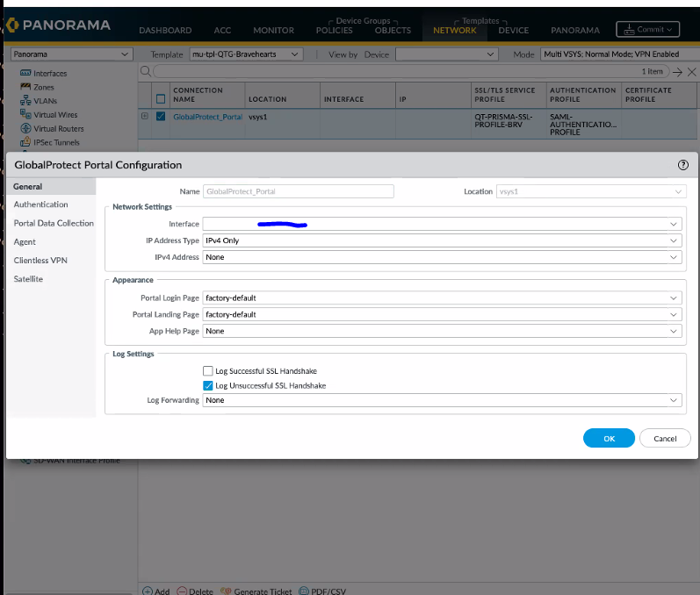
Task: Click the Name field GlobalProtect_Portal
Action: coord(299,191)
